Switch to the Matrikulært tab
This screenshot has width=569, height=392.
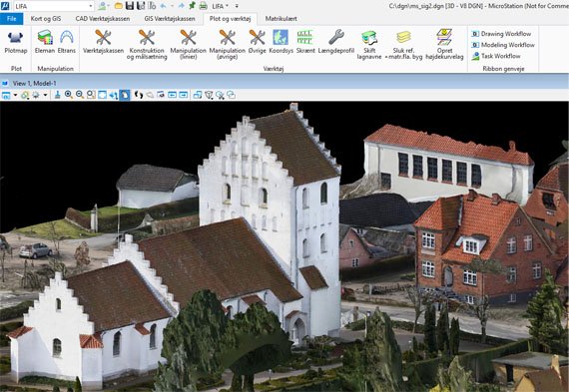pos(281,19)
